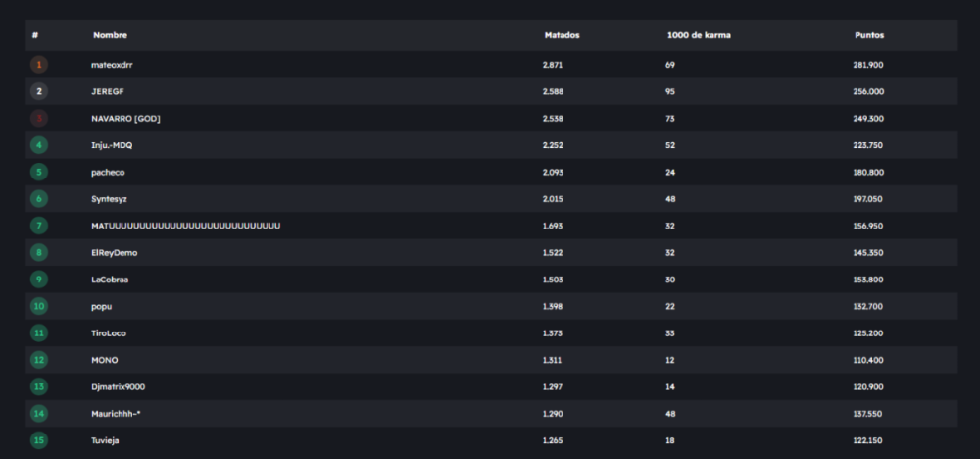Click the rank 2 badge icon

tap(39, 91)
